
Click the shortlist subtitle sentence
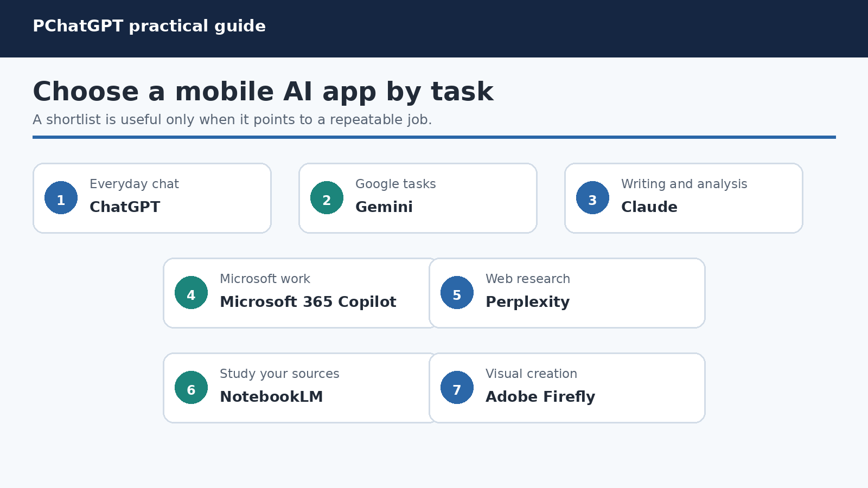[232, 120]
